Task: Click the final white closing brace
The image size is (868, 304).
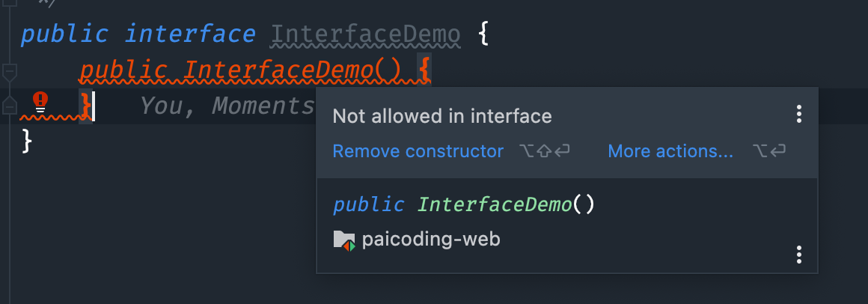Action: 27,141
